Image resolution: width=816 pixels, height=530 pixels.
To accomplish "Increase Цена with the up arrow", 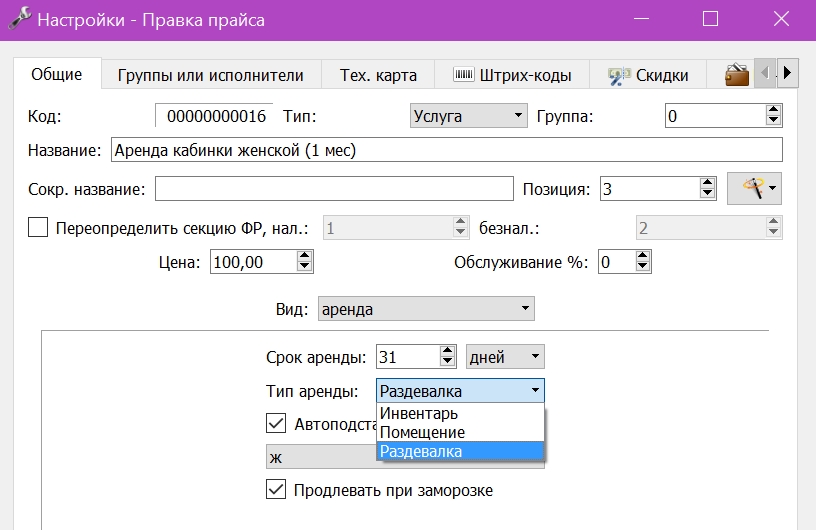I will click(304, 256).
